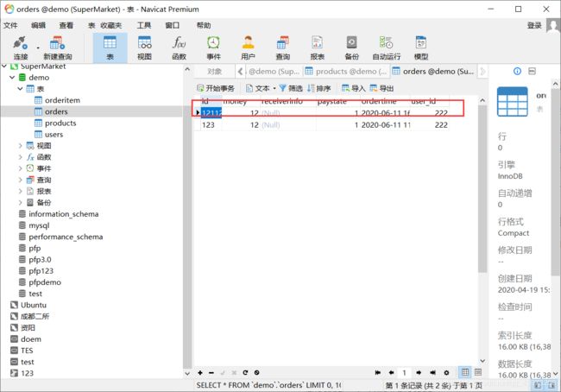Open the 备份 backup toolbar button
Screen dimensions: 561x392
[351, 47]
